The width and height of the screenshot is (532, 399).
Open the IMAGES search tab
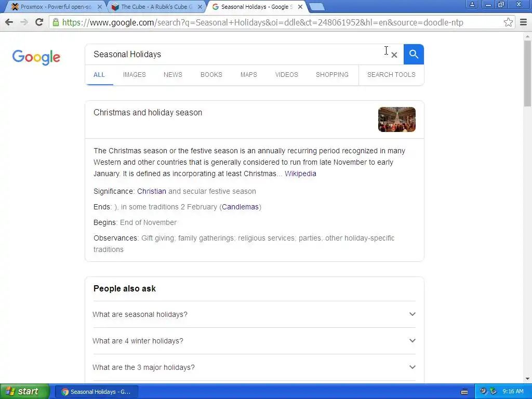pyautogui.click(x=135, y=75)
